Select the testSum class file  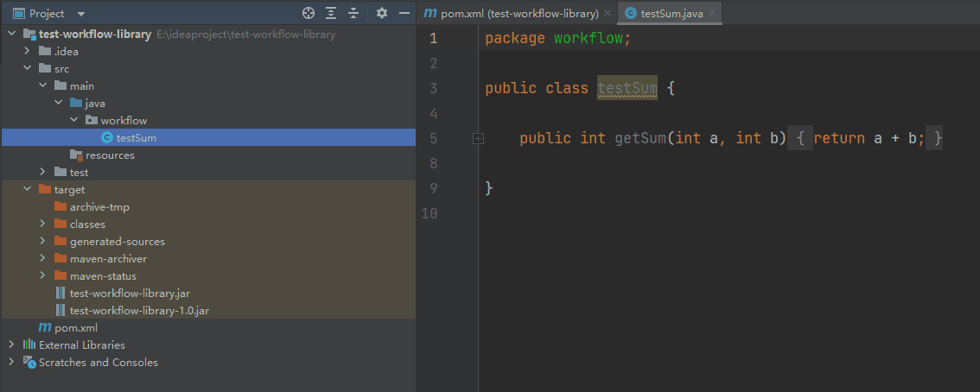tap(136, 138)
